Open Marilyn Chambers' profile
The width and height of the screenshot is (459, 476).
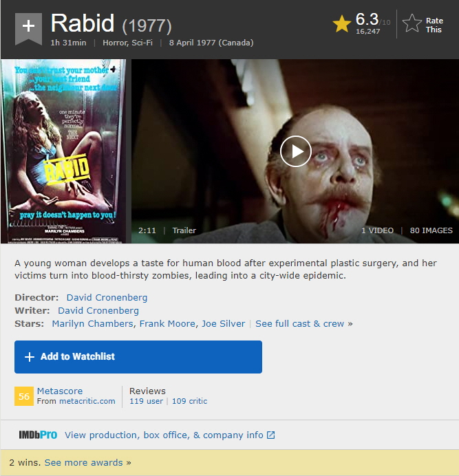pos(92,324)
